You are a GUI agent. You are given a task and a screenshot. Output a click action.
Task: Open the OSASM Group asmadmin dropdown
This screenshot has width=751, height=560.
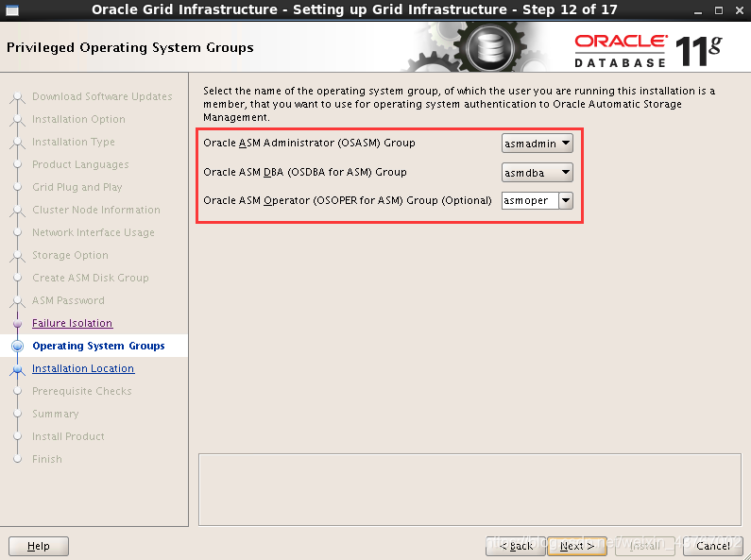pos(537,144)
